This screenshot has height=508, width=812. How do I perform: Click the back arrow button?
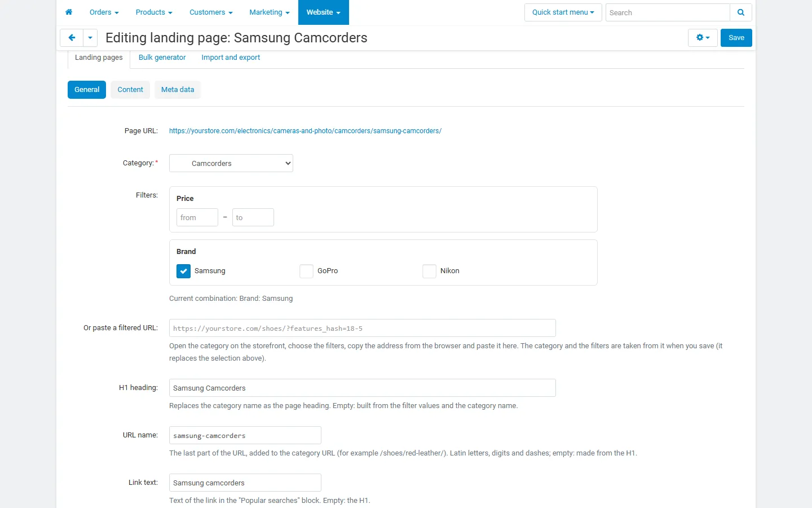(72, 38)
